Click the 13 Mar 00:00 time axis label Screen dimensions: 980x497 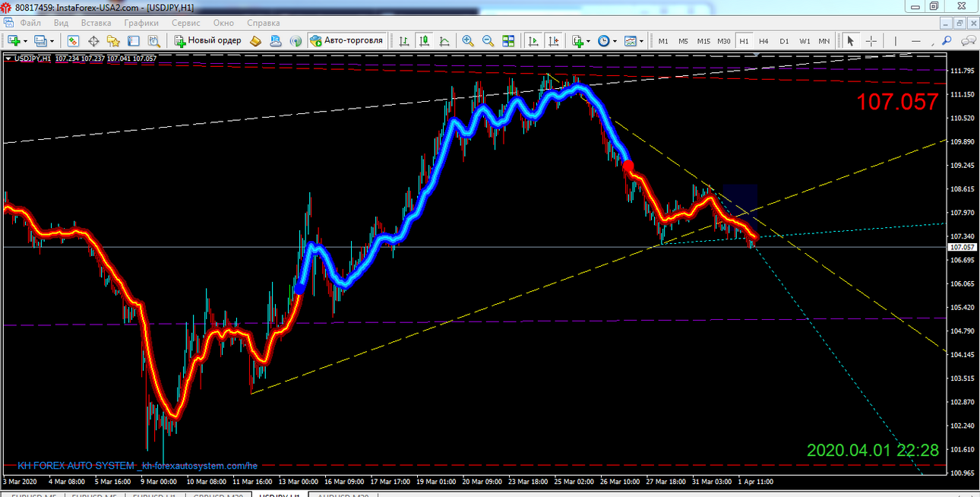(x=299, y=482)
